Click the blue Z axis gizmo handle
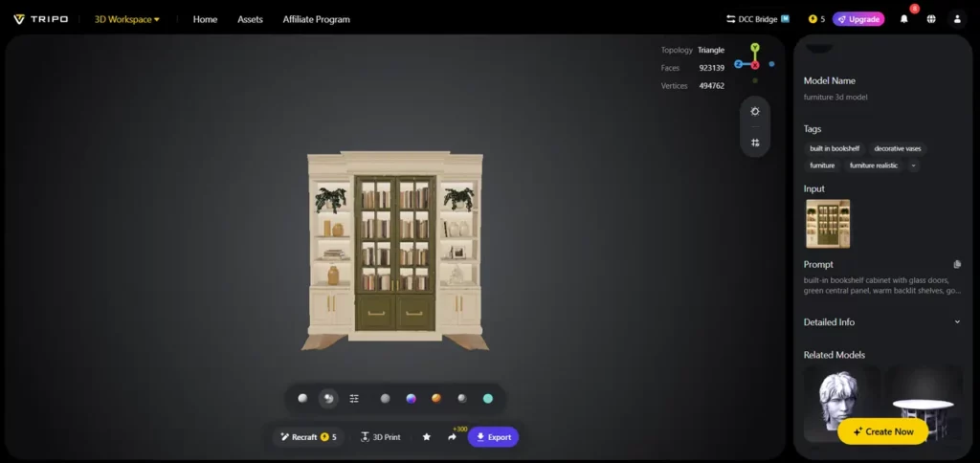The height and width of the screenshot is (463, 980). [738, 64]
